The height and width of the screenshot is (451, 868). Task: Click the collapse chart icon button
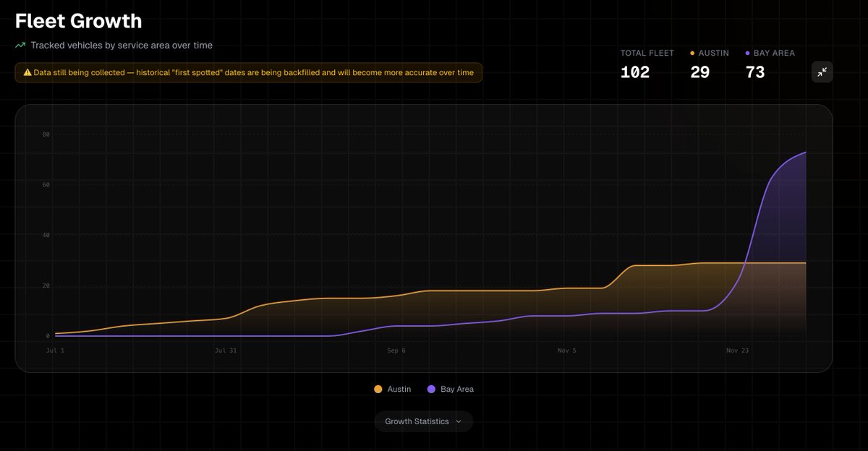tap(822, 72)
